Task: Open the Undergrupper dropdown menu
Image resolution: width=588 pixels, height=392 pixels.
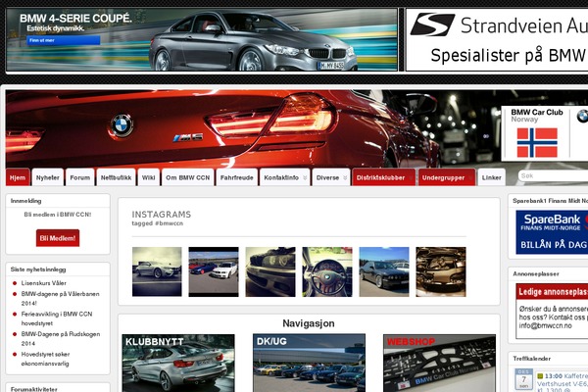Action: tap(447, 177)
